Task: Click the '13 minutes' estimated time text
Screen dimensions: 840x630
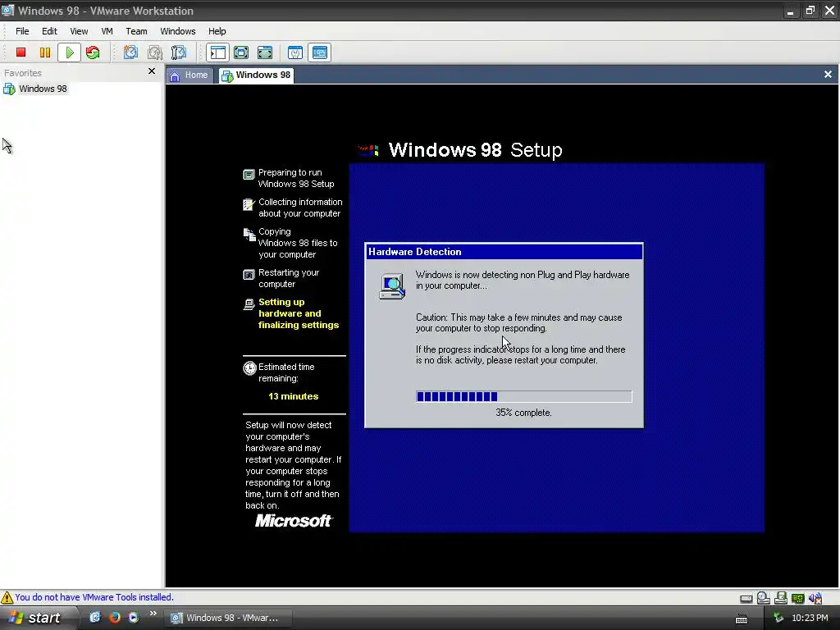Action: [293, 396]
